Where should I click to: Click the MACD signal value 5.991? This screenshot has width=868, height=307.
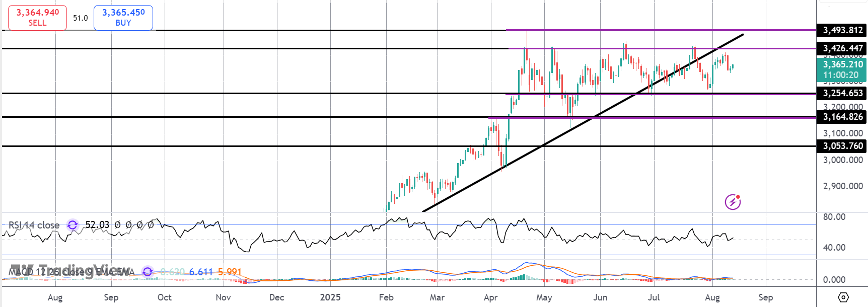pyautogui.click(x=230, y=272)
